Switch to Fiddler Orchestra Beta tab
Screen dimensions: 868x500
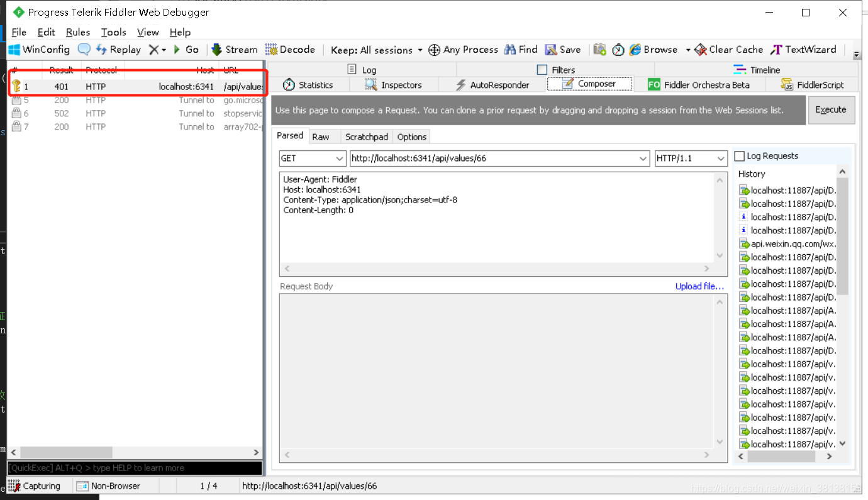point(699,85)
